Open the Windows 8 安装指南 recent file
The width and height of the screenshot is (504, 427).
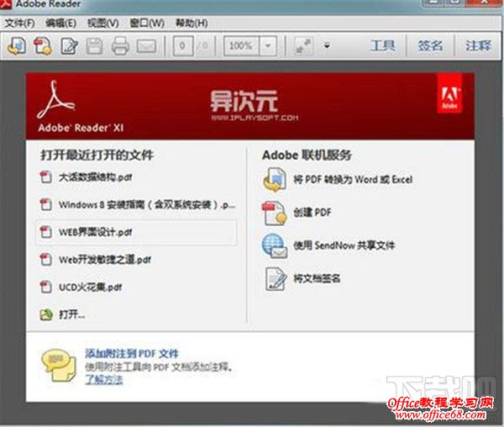(147, 204)
